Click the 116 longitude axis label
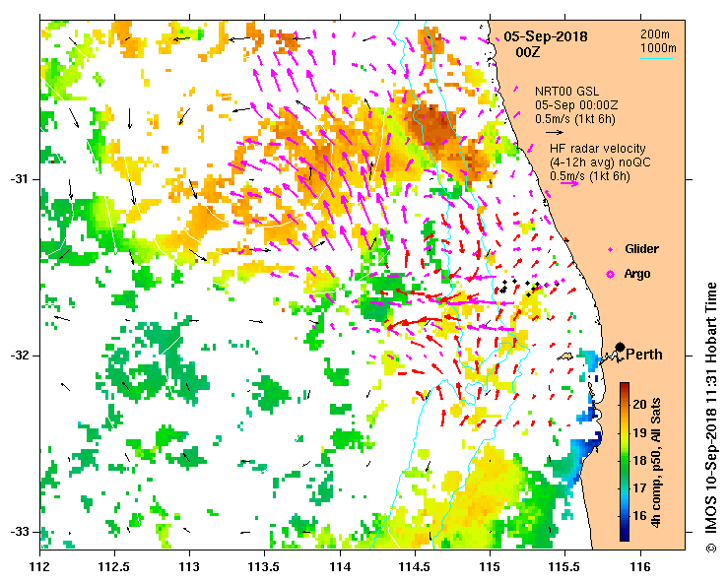This screenshot has height=583, width=728. tap(640, 567)
